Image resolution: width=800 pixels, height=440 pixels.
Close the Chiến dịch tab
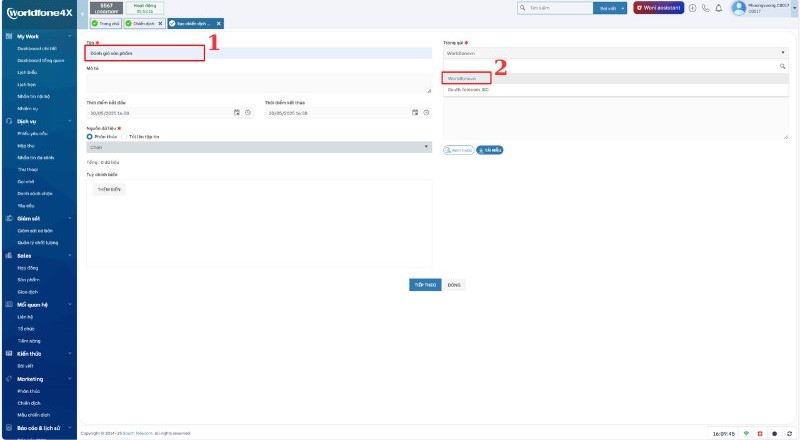pyautogui.click(x=160, y=23)
